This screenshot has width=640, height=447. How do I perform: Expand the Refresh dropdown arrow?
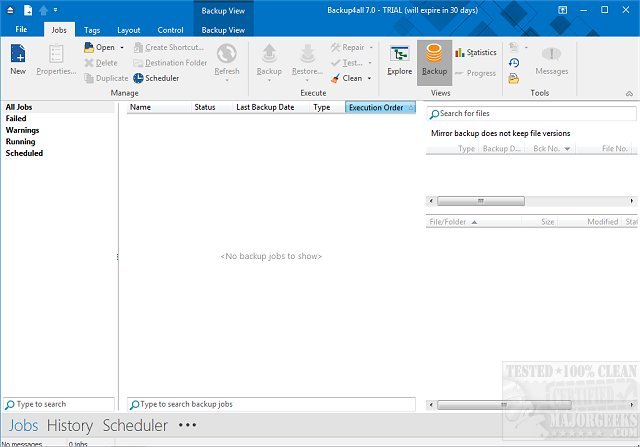point(227,80)
